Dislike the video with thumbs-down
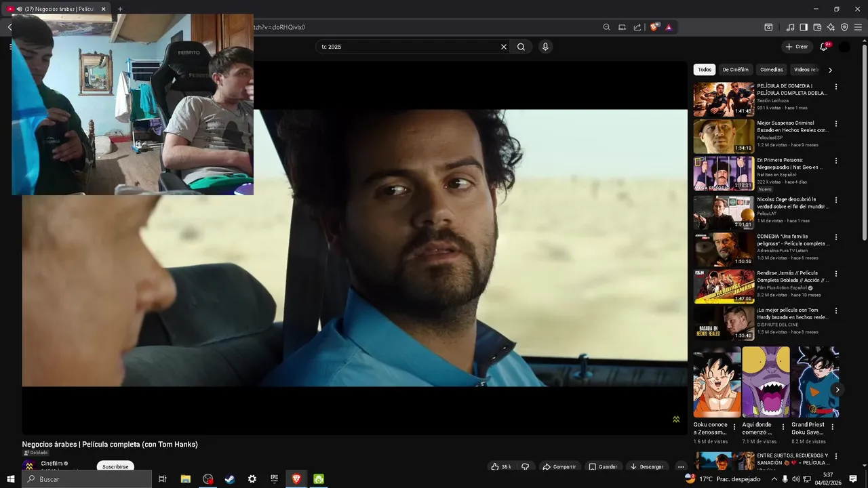 click(x=525, y=466)
